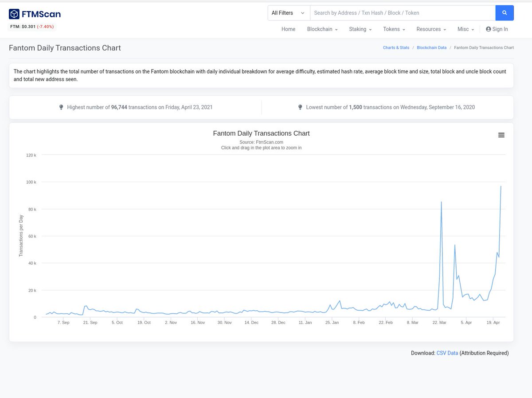Click the 5. Apr x-axis label
The height and width of the screenshot is (398, 532).
point(466,323)
